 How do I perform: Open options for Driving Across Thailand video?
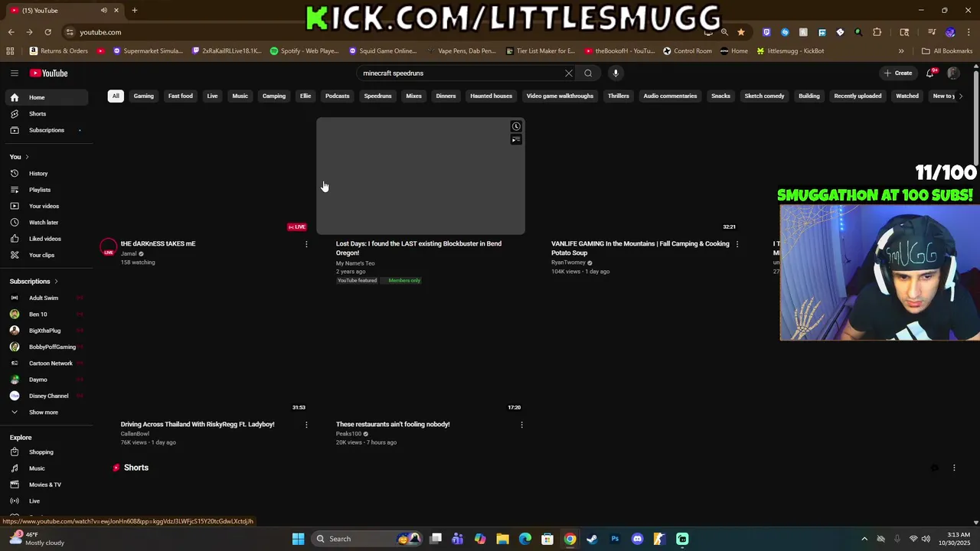pyautogui.click(x=306, y=425)
